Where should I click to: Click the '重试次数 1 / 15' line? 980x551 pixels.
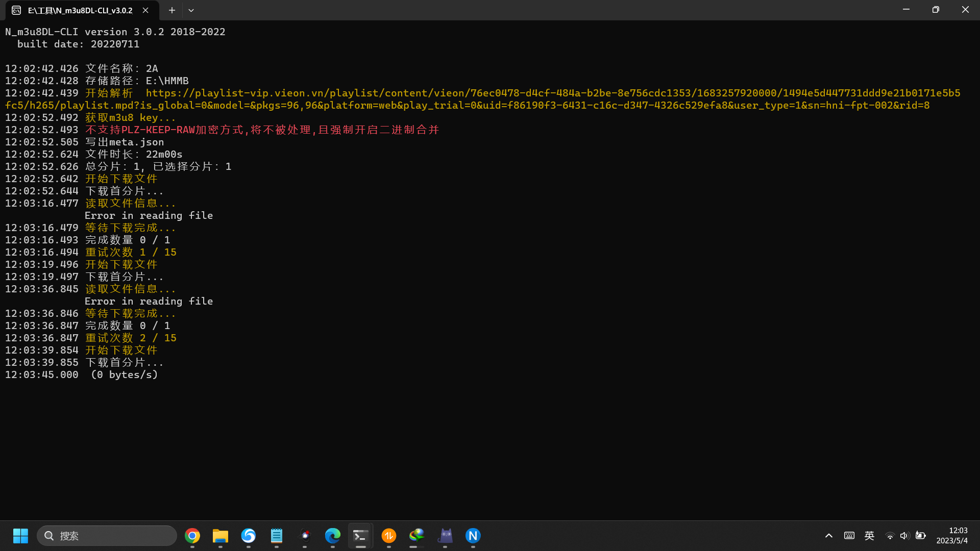coord(131,252)
